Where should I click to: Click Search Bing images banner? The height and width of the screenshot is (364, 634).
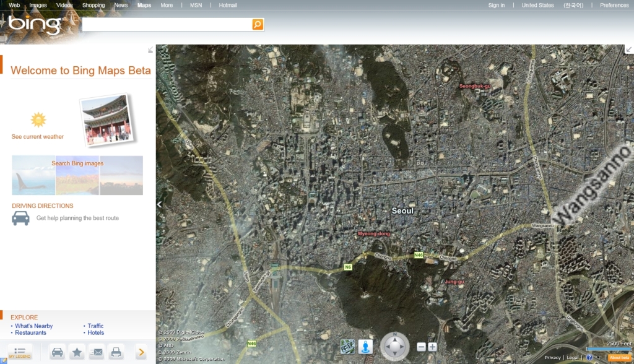point(77,175)
